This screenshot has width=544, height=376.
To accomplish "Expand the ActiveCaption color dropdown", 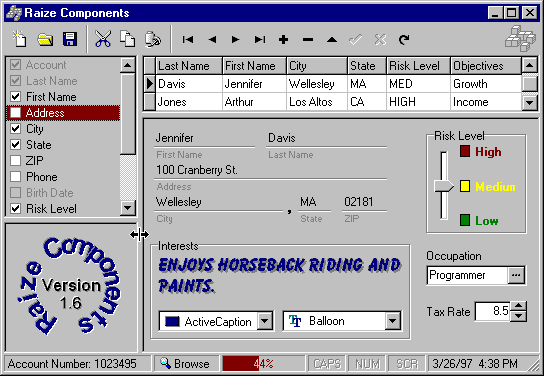I will point(265,321).
